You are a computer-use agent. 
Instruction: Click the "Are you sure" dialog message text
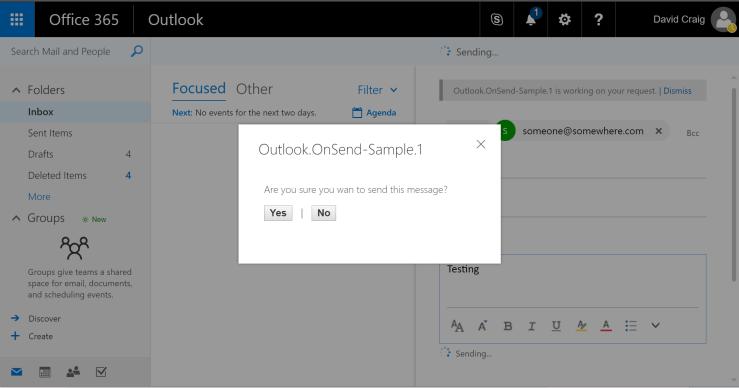coord(355,190)
